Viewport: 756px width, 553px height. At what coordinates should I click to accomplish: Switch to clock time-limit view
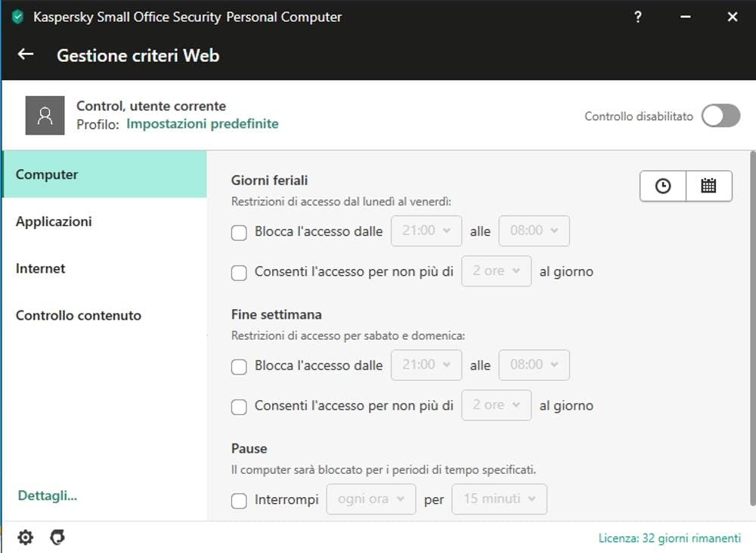click(662, 186)
